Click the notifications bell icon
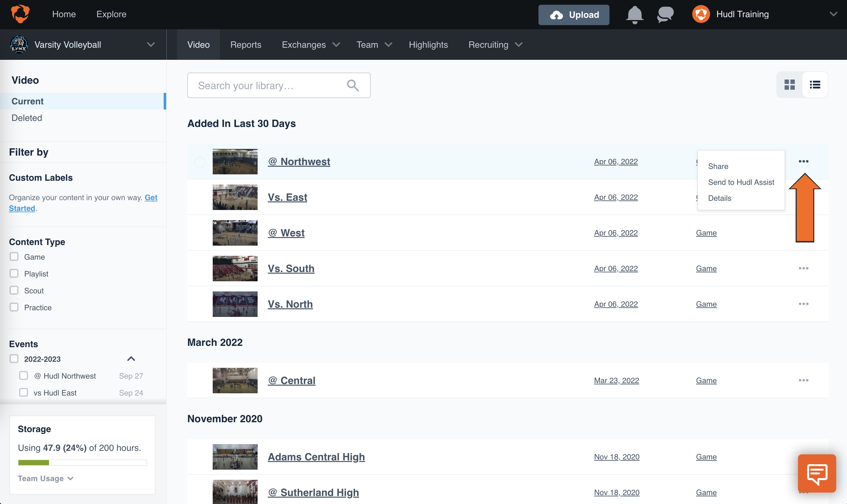Viewport: 847px width, 504px height. tap(635, 14)
